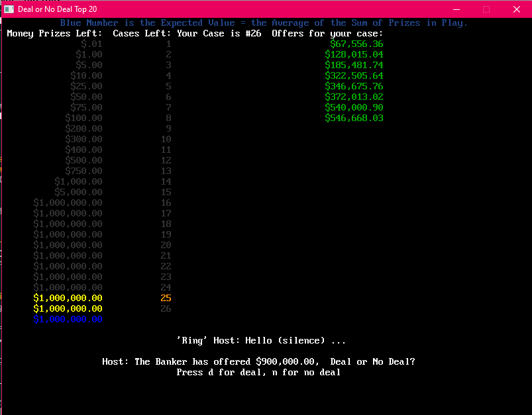Viewport: 532px width, 415px height.
Task: Choose case number 13 in the list
Action: (166, 171)
